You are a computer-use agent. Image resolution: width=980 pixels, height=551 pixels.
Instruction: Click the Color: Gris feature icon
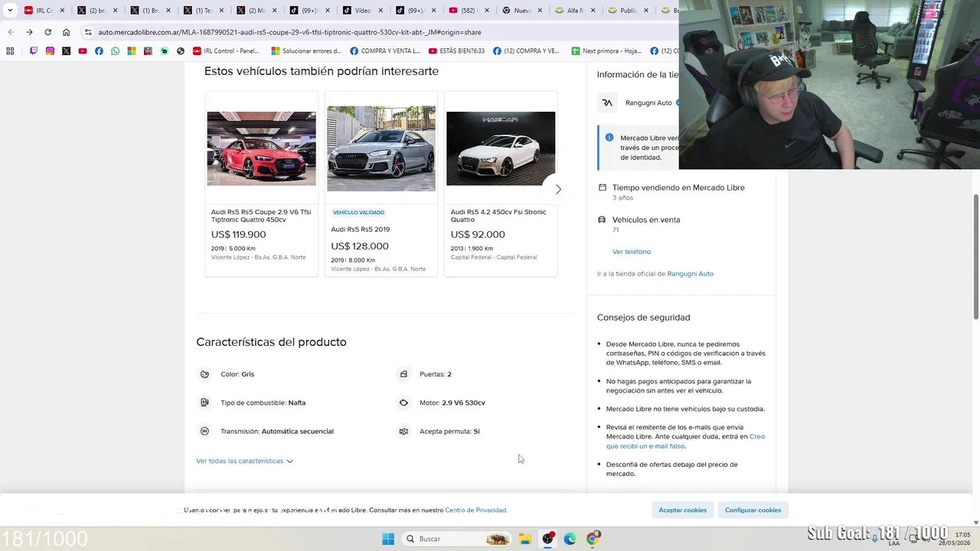(204, 374)
